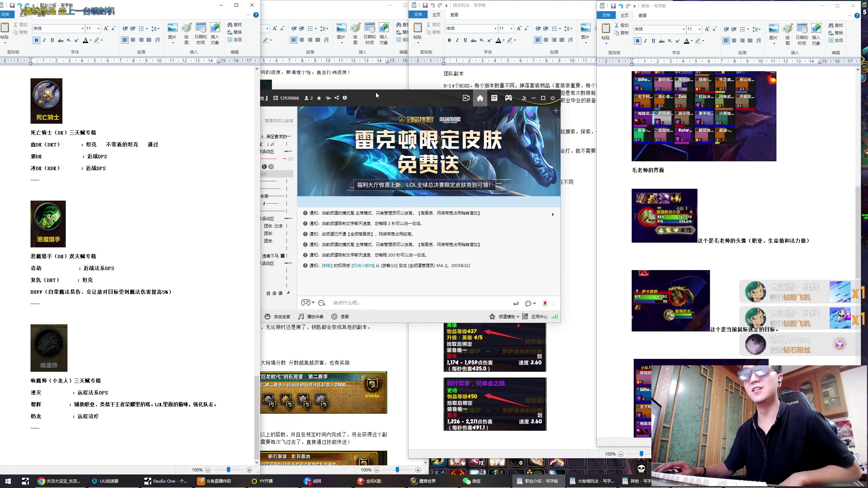Open WordPad help in the 职业介绍 window
Viewport: 868px width, 488px height.
(x=256, y=15)
